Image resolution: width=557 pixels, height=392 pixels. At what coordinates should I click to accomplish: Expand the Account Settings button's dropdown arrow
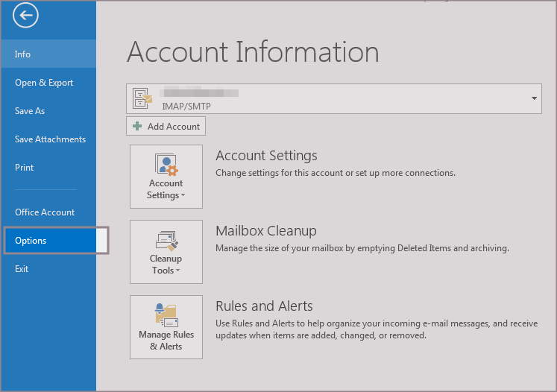[x=183, y=196]
